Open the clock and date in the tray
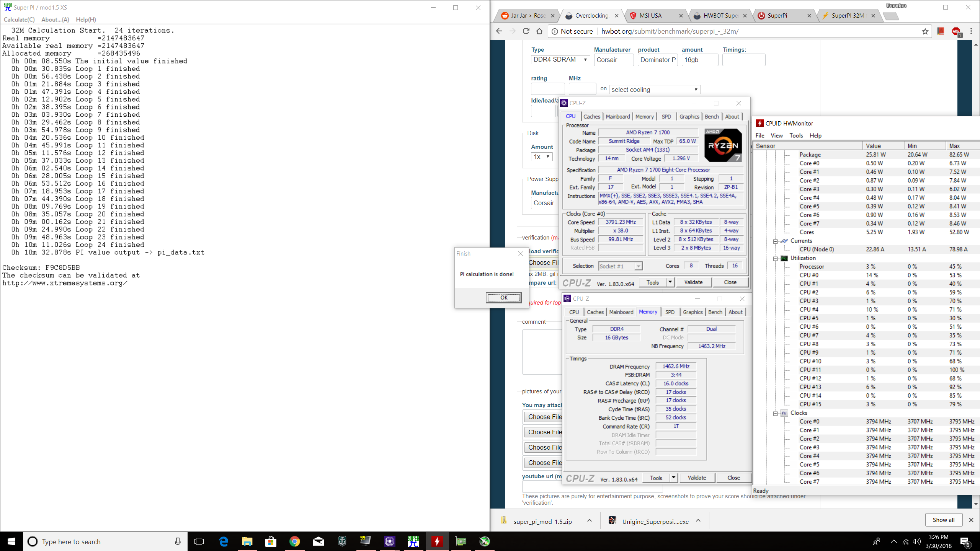This screenshot has height=551, width=980. pos(939,541)
